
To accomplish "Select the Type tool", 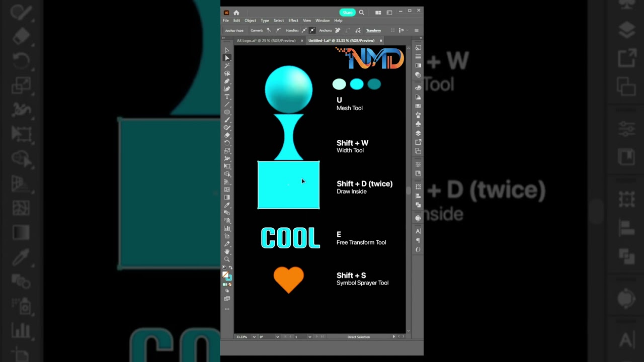I will pyautogui.click(x=227, y=97).
